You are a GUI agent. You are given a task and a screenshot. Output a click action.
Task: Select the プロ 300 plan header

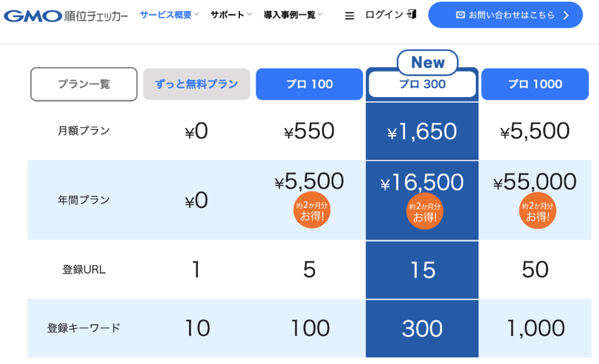pyautogui.click(x=422, y=84)
